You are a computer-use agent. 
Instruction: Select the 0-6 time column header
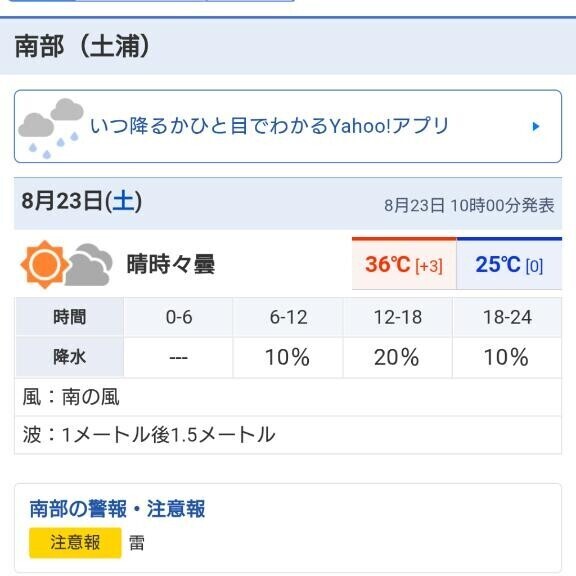(179, 317)
